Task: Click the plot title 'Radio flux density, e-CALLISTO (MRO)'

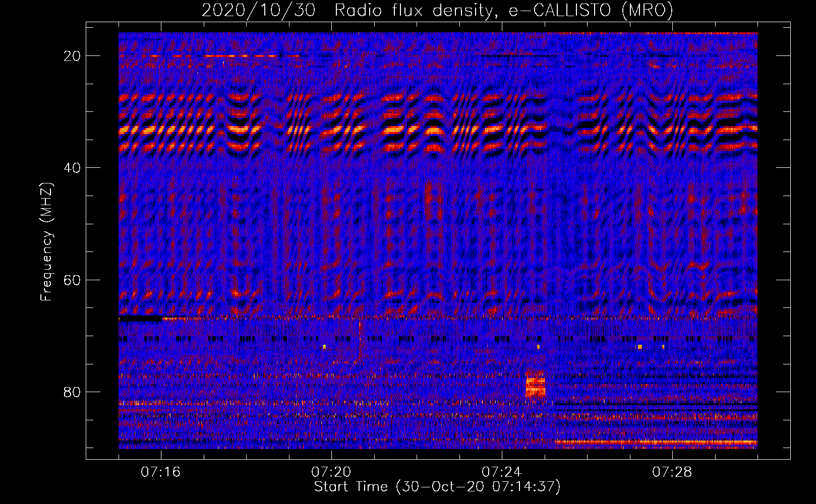Action: point(503,11)
